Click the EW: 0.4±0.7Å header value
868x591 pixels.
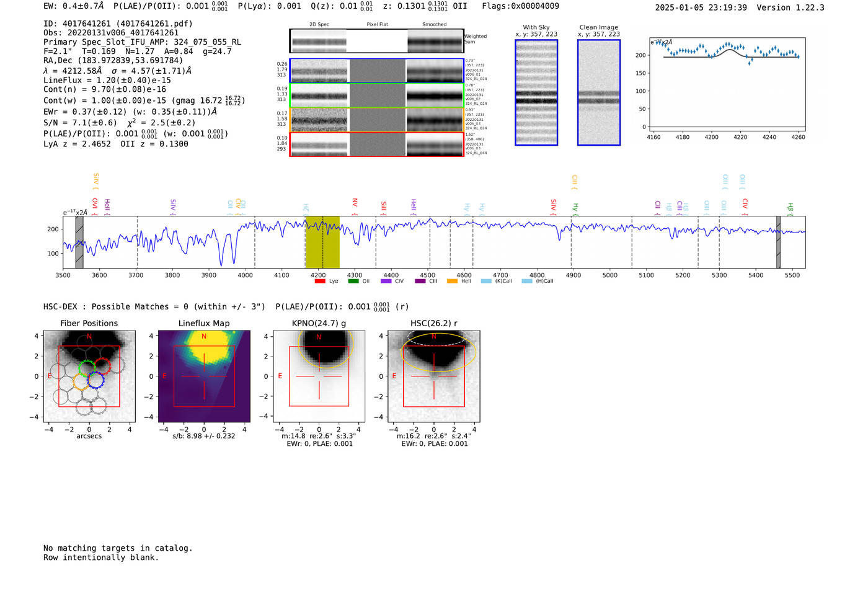pos(74,6)
